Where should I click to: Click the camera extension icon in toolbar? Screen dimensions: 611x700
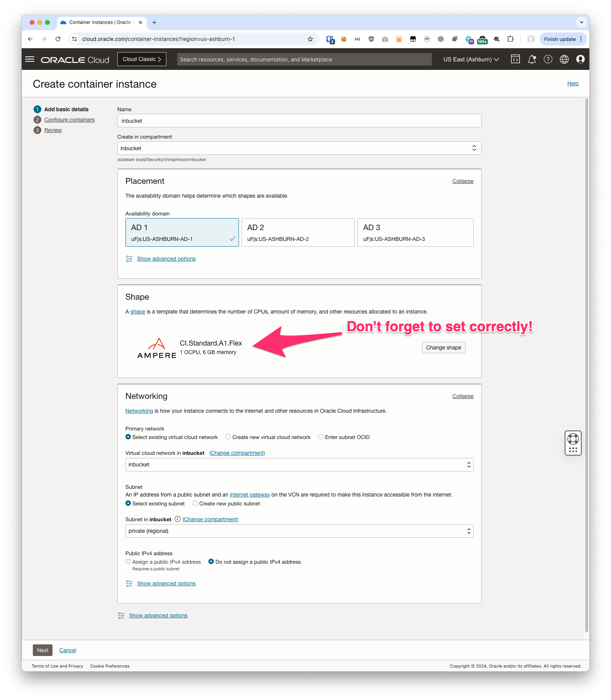tap(385, 39)
